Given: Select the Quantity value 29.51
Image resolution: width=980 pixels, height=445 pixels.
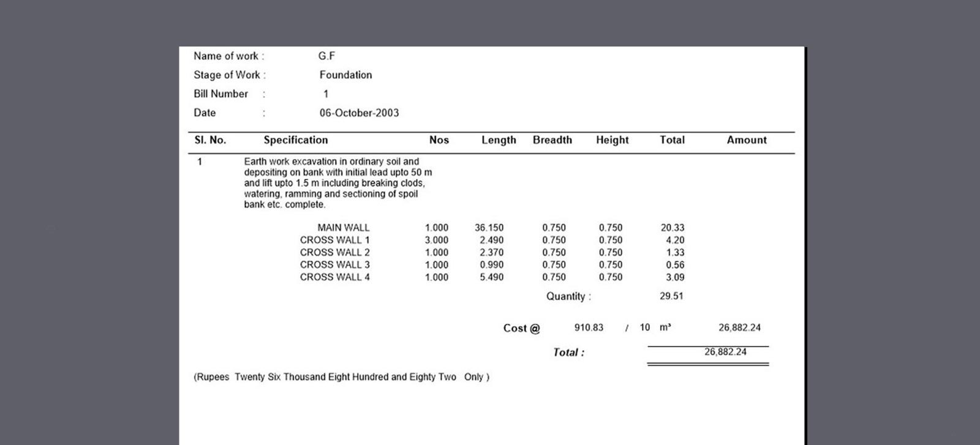Looking at the screenshot, I should (671, 296).
